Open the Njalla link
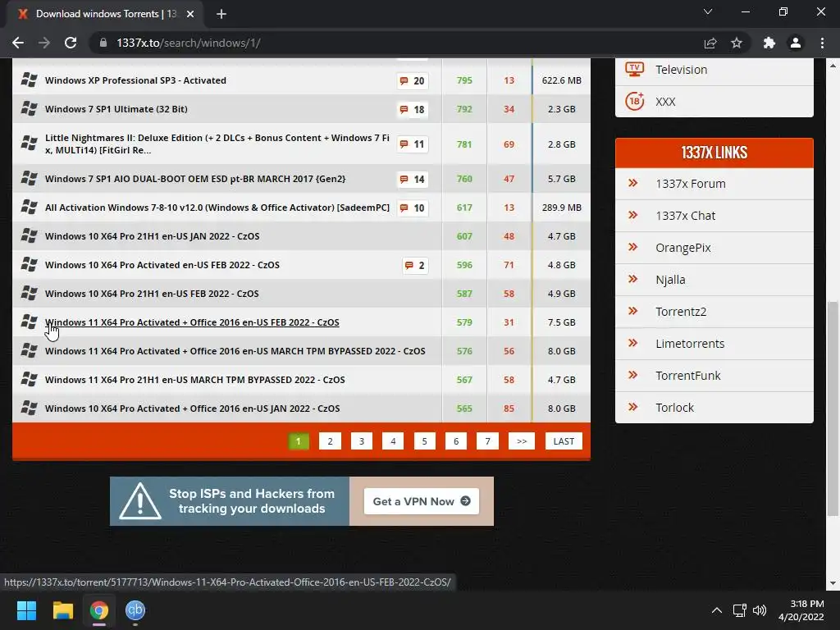 click(670, 280)
